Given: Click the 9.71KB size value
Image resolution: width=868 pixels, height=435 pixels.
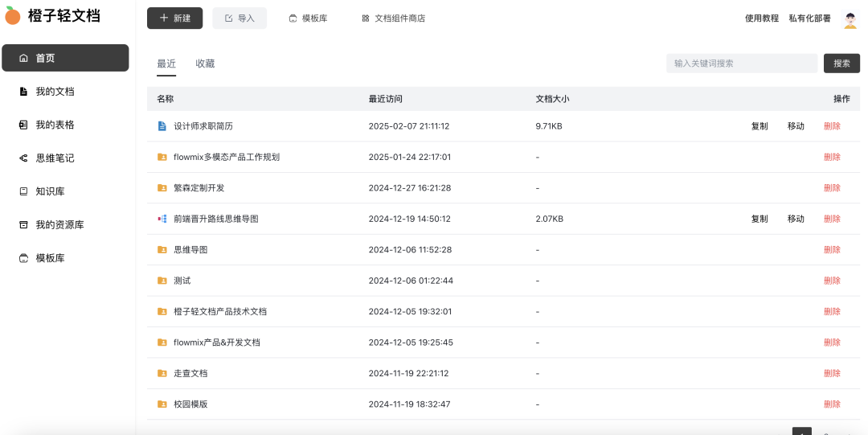Looking at the screenshot, I should click(549, 126).
